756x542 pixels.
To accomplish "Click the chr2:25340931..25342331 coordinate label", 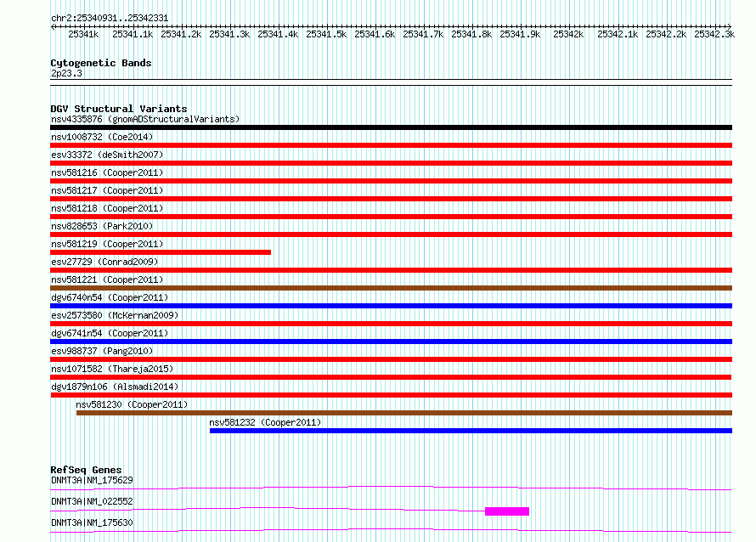I will [x=110, y=18].
